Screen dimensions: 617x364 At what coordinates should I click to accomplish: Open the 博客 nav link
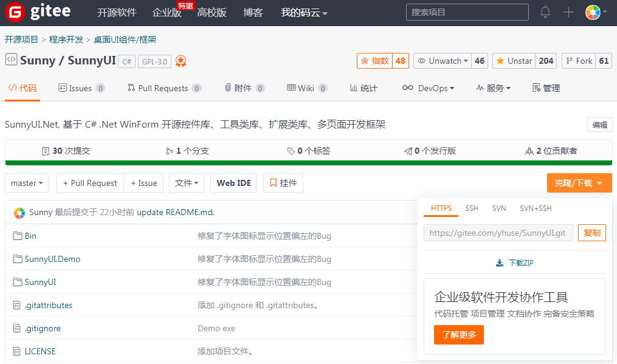point(253,13)
